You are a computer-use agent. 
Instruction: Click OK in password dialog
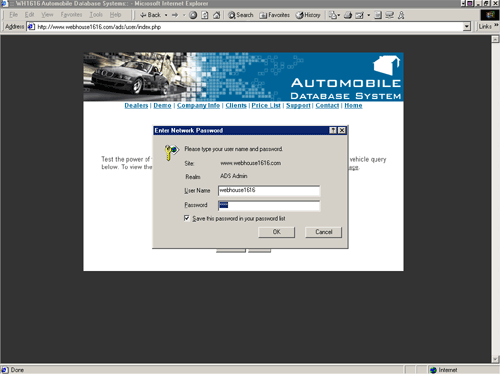point(276,232)
